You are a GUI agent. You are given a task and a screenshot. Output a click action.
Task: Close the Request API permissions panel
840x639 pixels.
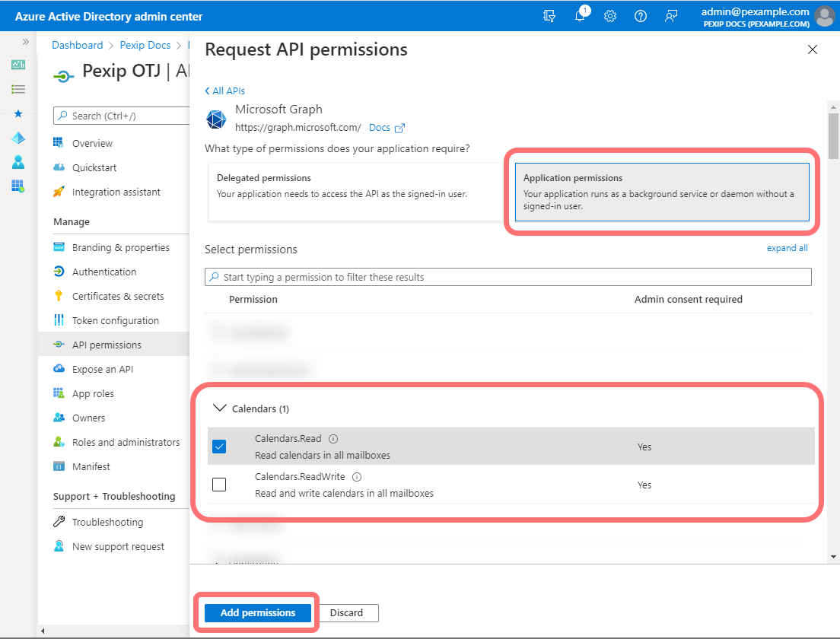pyautogui.click(x=812, y=50)
